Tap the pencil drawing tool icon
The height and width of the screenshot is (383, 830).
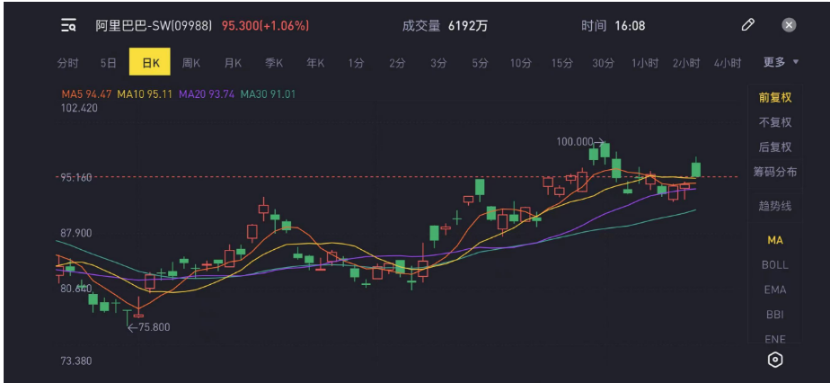pyautogui.click(x=747, y=25)
